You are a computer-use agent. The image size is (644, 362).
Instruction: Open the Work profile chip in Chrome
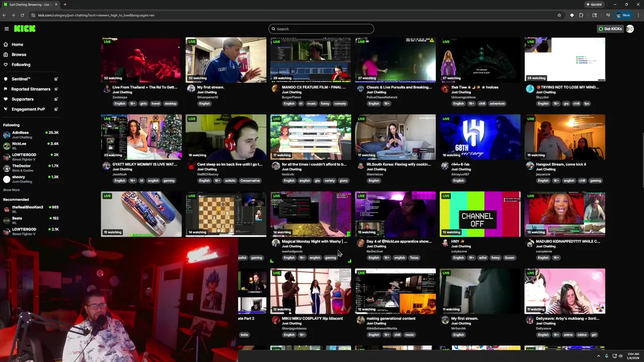pyautogui.click(x=623, y=15)
